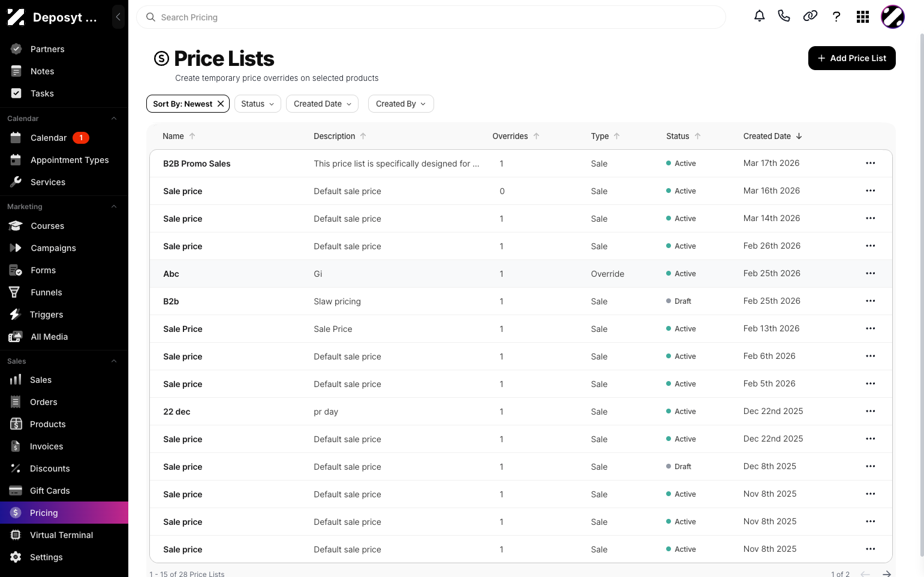The image size is (924, 577).
Task: Open the Status filter dropdown
Action: pyautogui.click(x=258, y=104)
